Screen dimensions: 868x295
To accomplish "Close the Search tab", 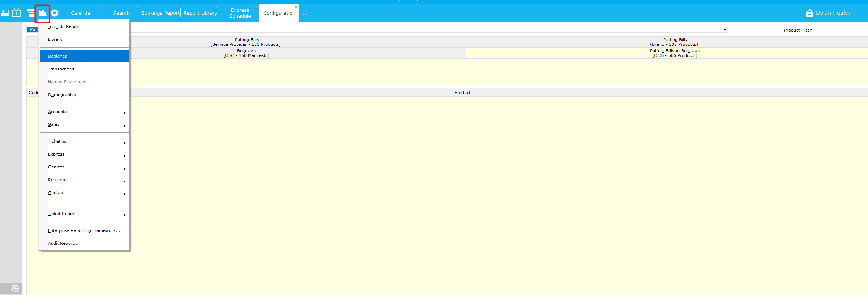I will pos(138,7).
